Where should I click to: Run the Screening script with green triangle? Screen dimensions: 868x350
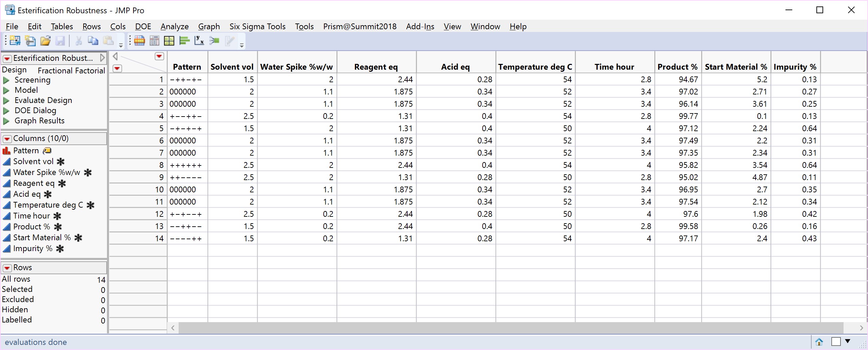pos(6,80)
